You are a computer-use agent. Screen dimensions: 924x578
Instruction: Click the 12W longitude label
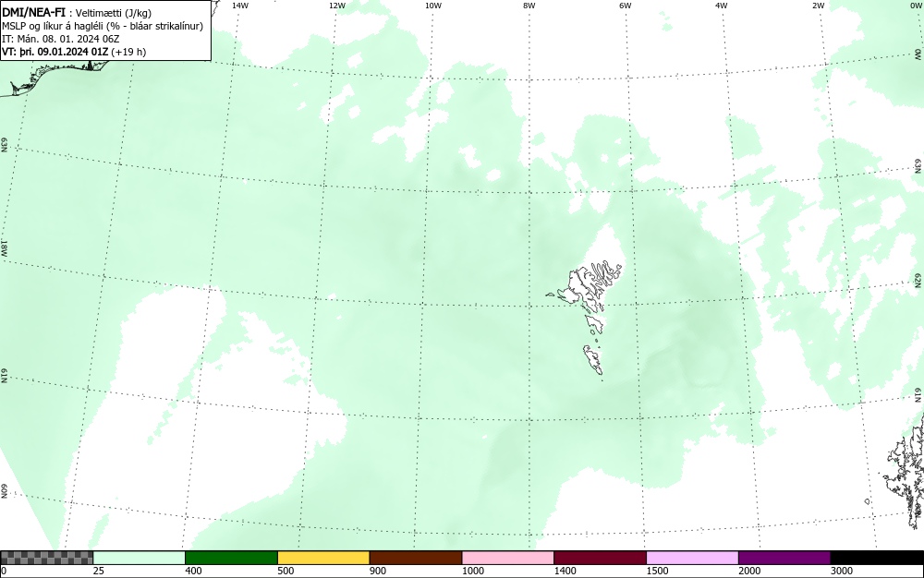pos(337,6)
